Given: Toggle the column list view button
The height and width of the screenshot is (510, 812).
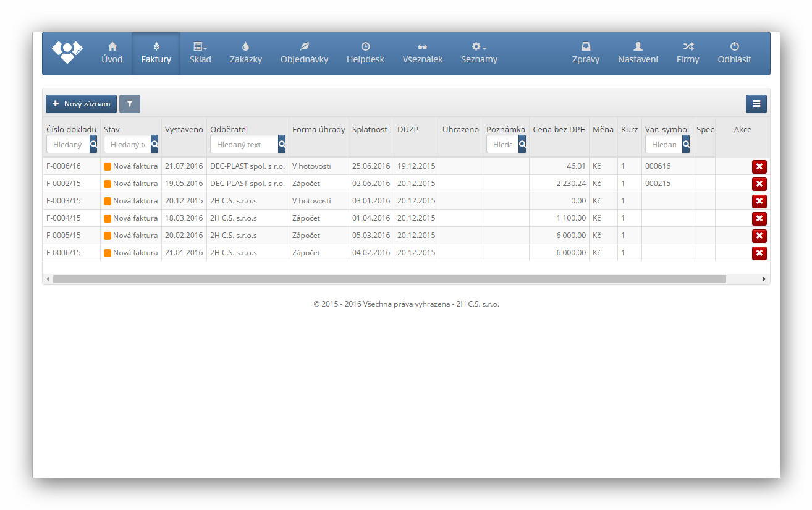Looking at the screenshot, I should click(756, 104).
